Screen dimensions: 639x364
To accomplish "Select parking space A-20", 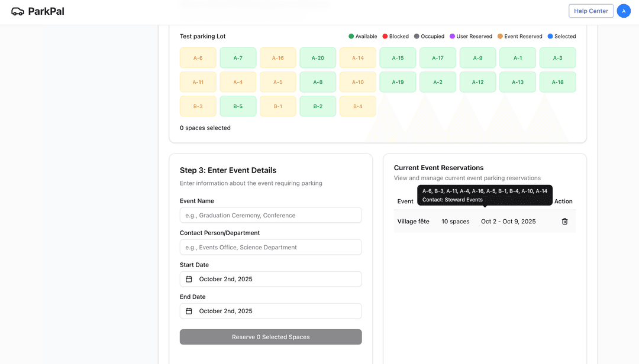I will [318, 57].
